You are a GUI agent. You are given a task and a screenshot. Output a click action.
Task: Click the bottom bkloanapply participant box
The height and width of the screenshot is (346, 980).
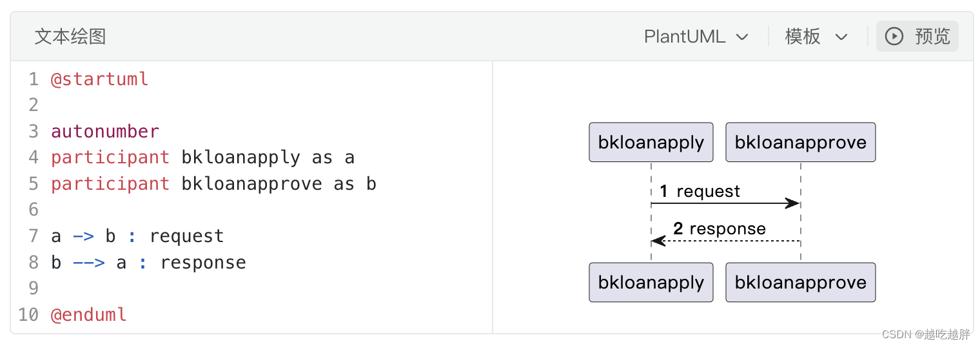pyautogui.click(x=651, y=282)
